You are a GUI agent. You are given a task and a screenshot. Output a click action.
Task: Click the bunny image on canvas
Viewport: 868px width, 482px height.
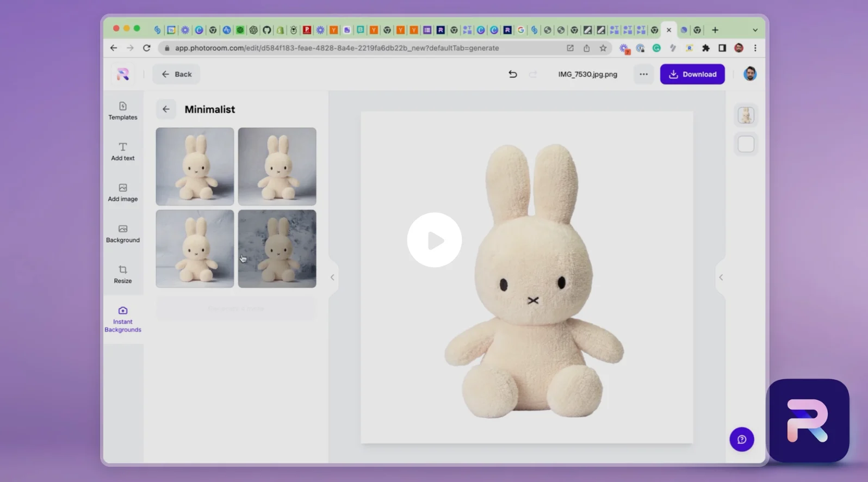(534, 281)
